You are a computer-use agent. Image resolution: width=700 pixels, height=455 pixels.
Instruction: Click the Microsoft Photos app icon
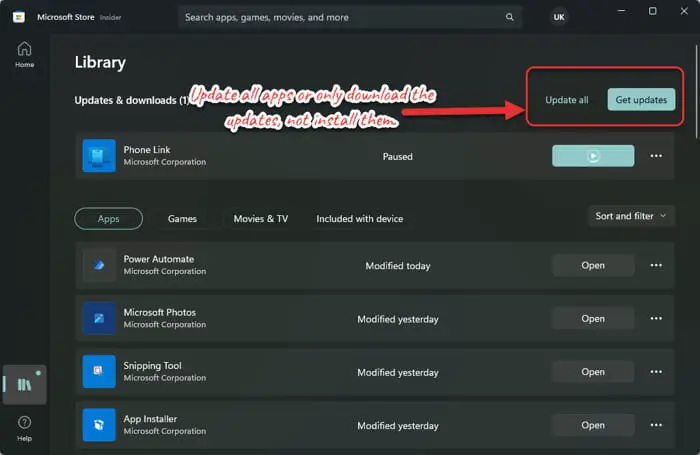pyautogui.click(x=99, y=318)
